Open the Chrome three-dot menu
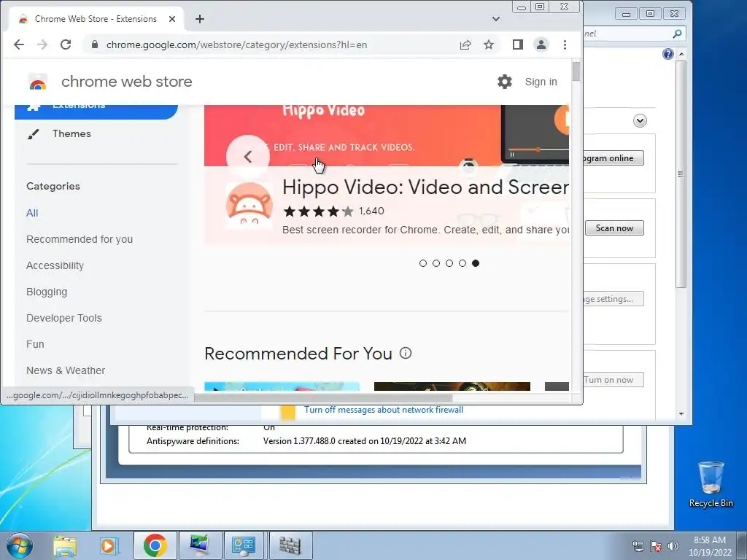 [565, 44]
